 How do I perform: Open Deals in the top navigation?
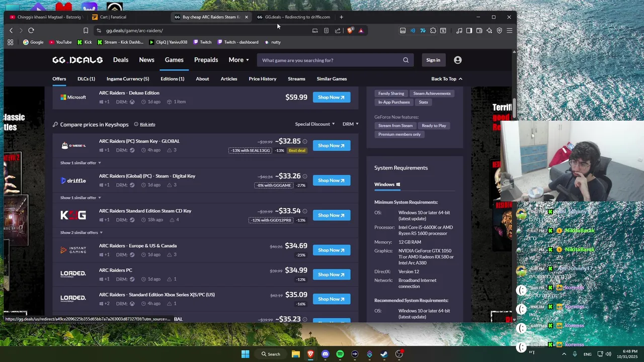point(121,60)
